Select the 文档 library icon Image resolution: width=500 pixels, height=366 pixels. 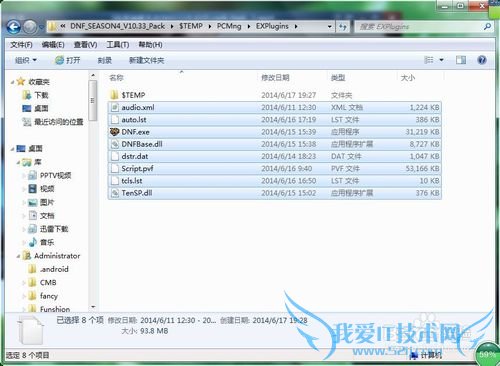coord(32,215)
